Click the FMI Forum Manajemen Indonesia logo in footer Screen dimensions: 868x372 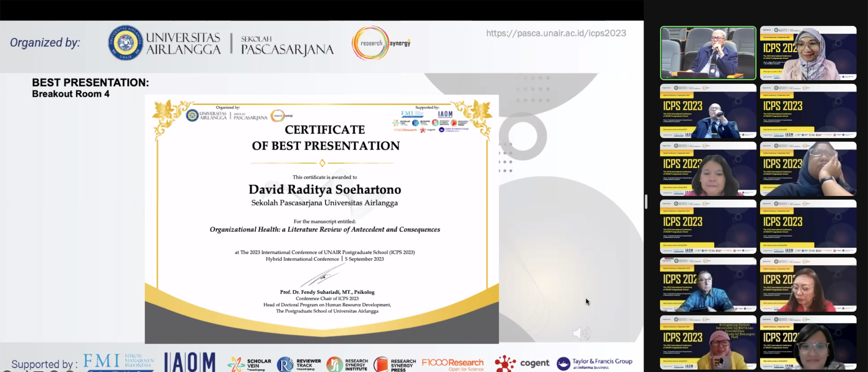pos(119,362)
